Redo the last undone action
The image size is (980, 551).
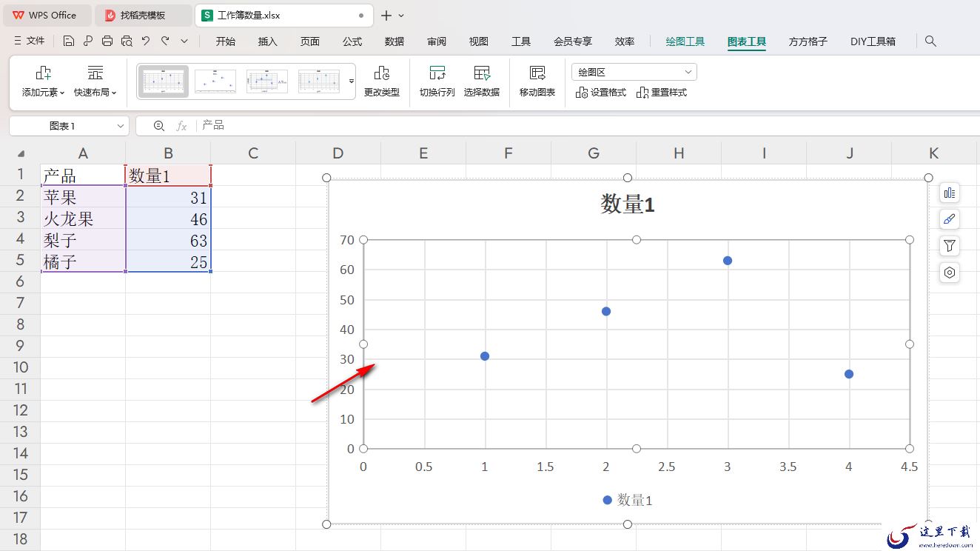(165, 41)
